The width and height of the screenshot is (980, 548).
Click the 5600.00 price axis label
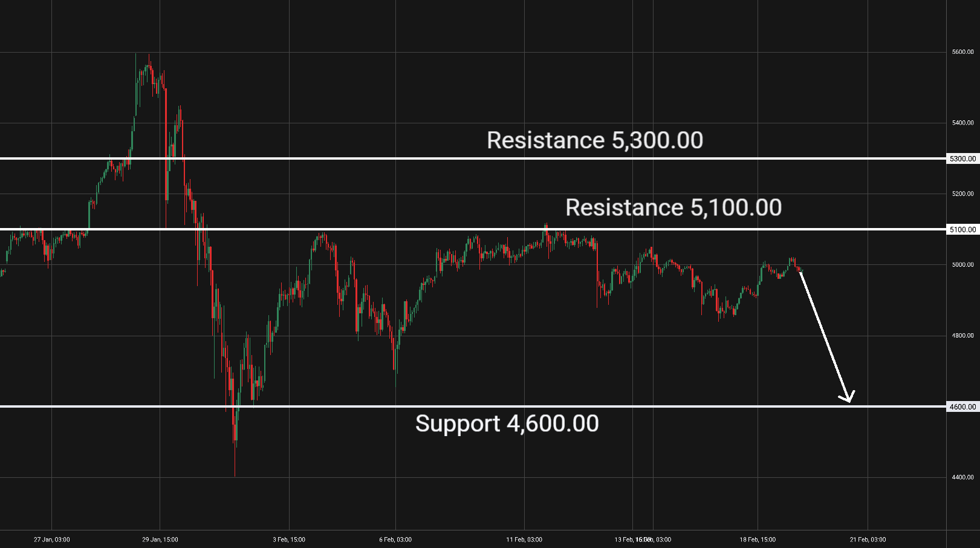[x=962, y=52]
